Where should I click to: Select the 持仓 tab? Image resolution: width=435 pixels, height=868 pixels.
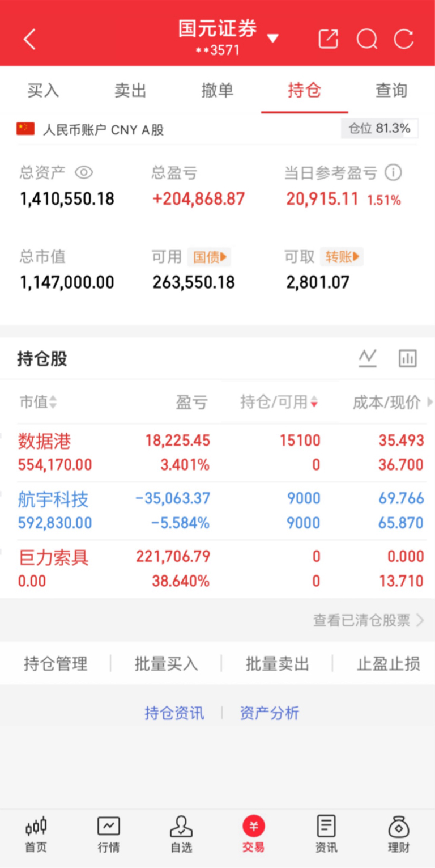pyautogui.click(x=304, y=90)
